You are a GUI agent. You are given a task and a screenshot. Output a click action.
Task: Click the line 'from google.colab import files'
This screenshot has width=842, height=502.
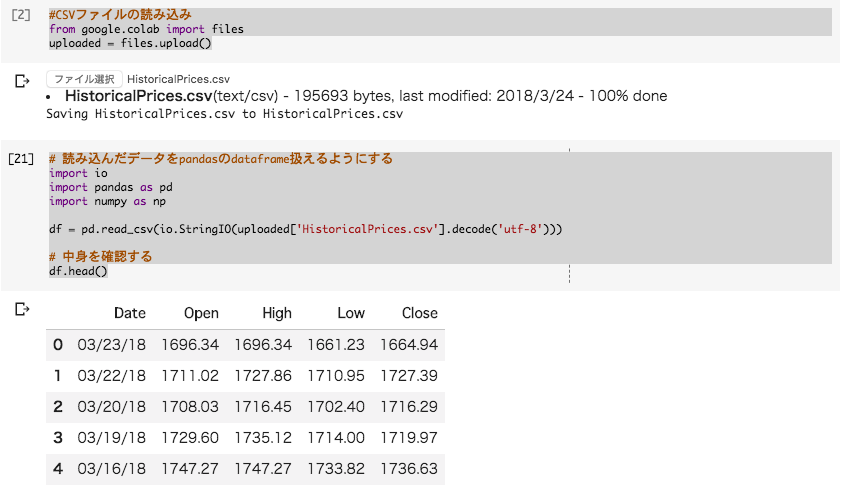click(146, 29)
